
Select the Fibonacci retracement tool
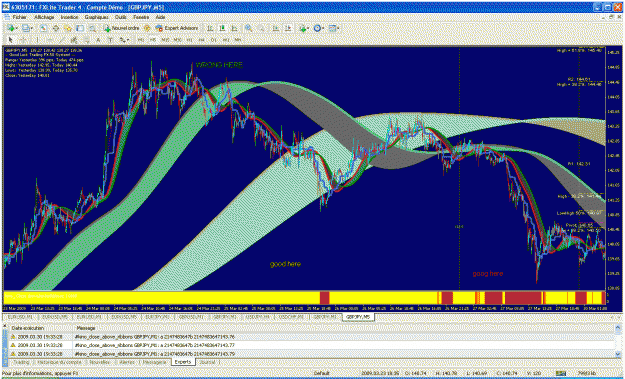click(x=87, y=40)
